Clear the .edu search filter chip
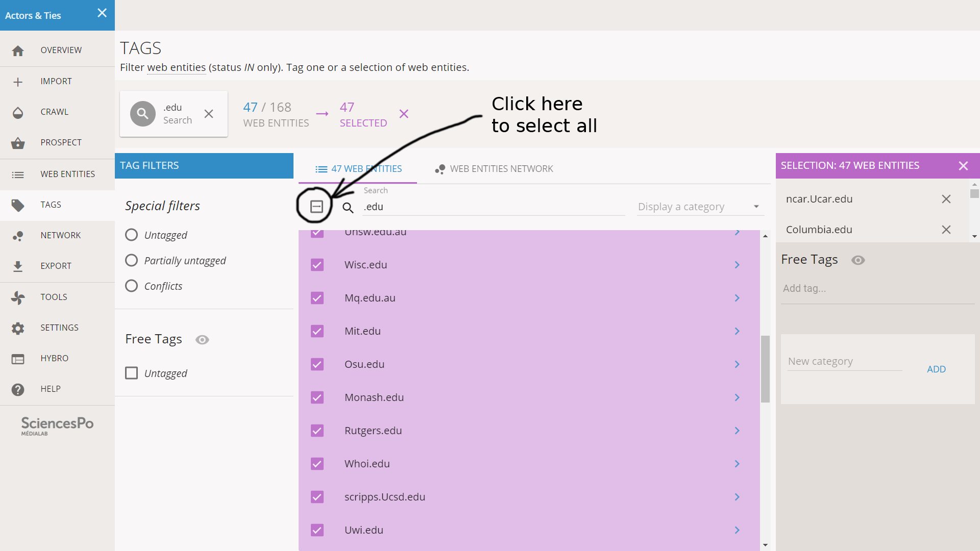 tap(209, 114)
